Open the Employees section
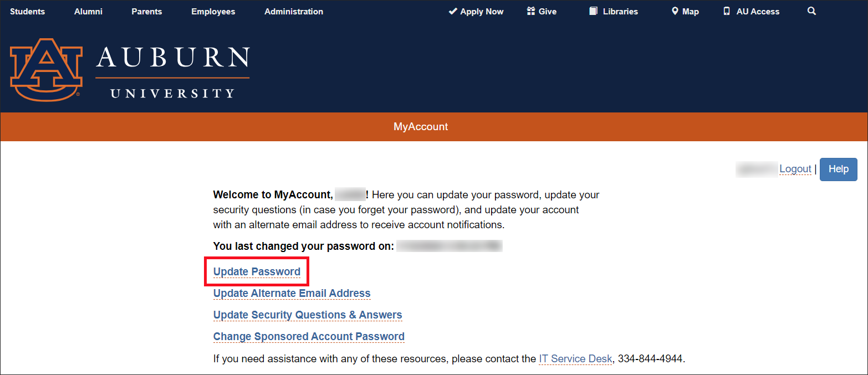 tap(213, 11)
